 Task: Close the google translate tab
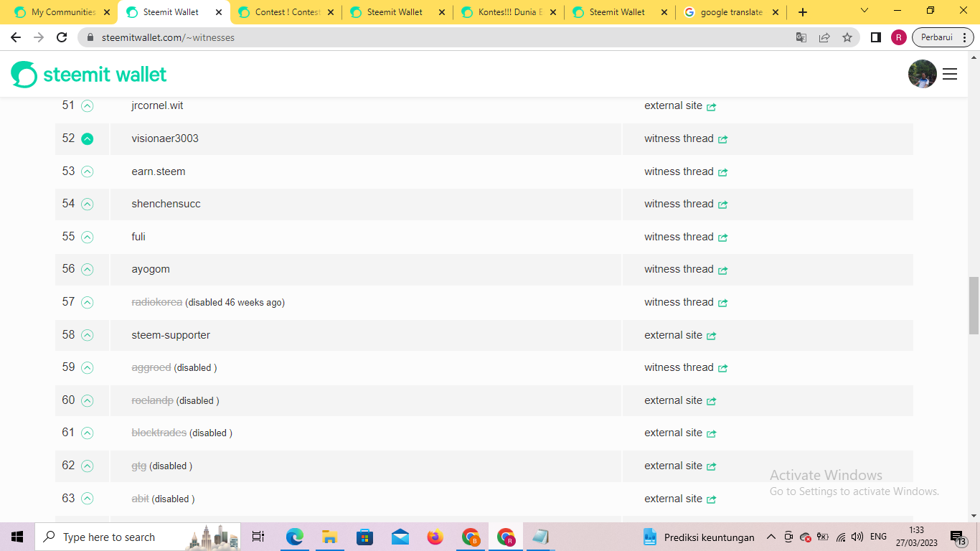coord(776,12)
